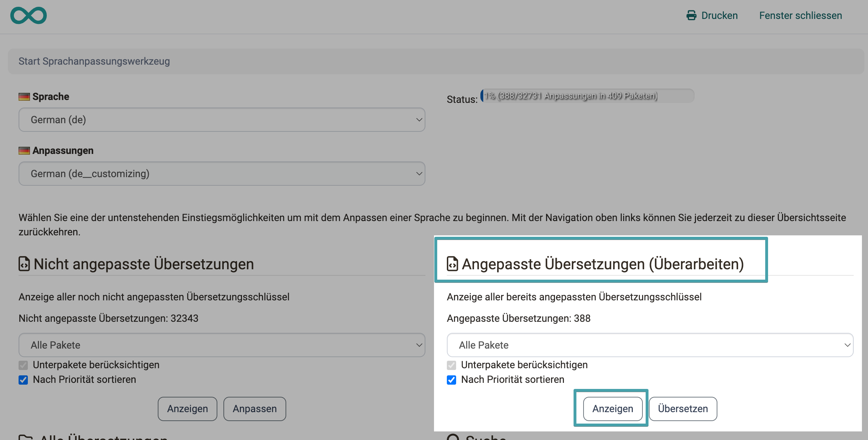This screenshot has width=868, height=440.
Task: Click heading Angepasste Übersetzungen (Überarbeiten)
Action: tap(603, 264)
